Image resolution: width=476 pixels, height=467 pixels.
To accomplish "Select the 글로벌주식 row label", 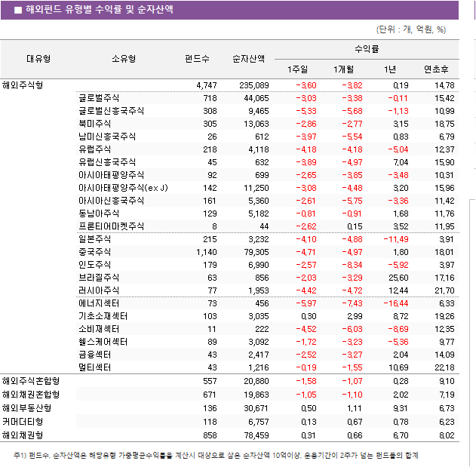I will coord(99,98).
